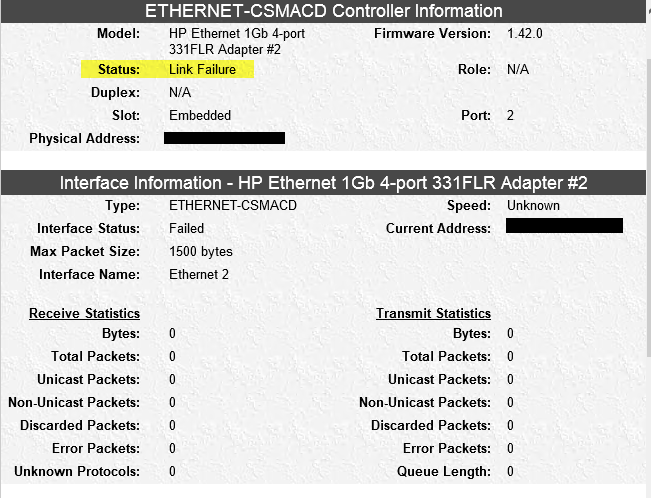The height and width of the screenshot is (498, 651).
Task: Click the Interface Name value Ethernet 2
Action: click(200, 274)
